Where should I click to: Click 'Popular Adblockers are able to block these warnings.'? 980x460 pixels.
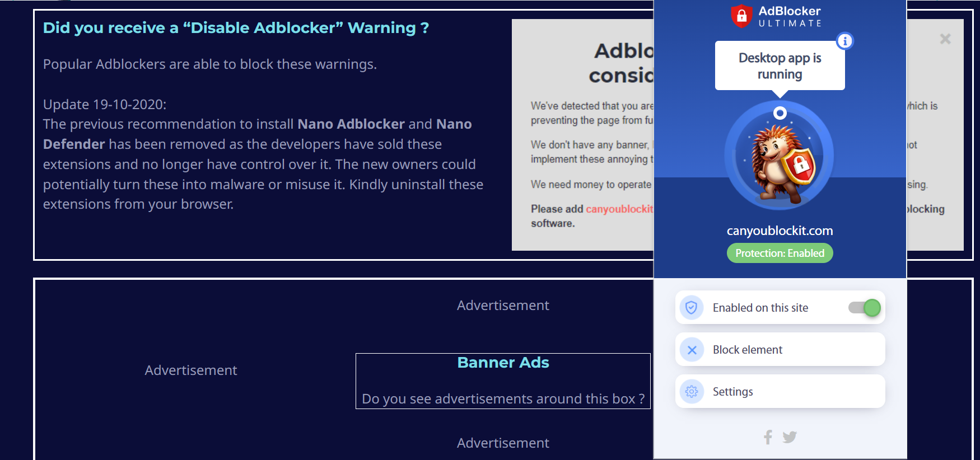point(210,64)
